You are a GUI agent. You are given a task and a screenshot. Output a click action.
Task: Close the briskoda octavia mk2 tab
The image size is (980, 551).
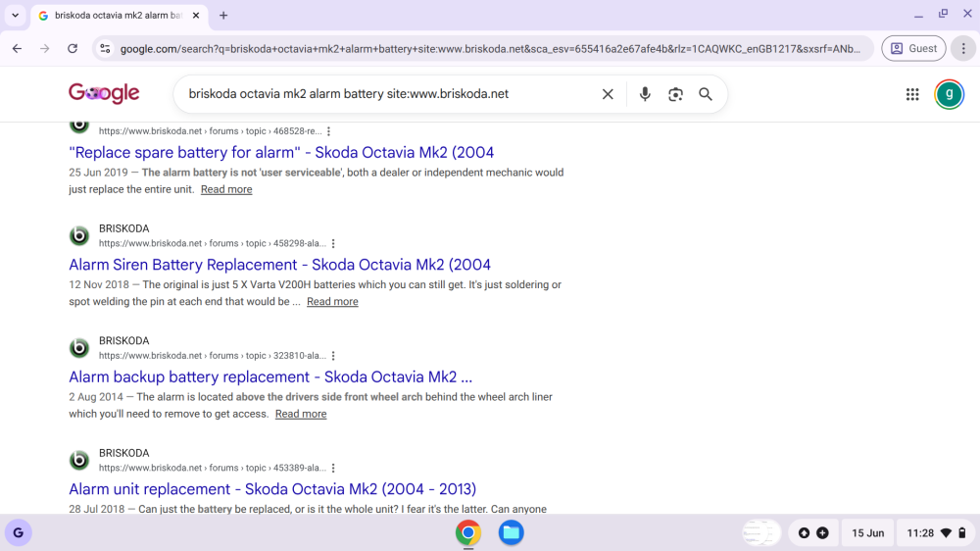coord(196,15)
